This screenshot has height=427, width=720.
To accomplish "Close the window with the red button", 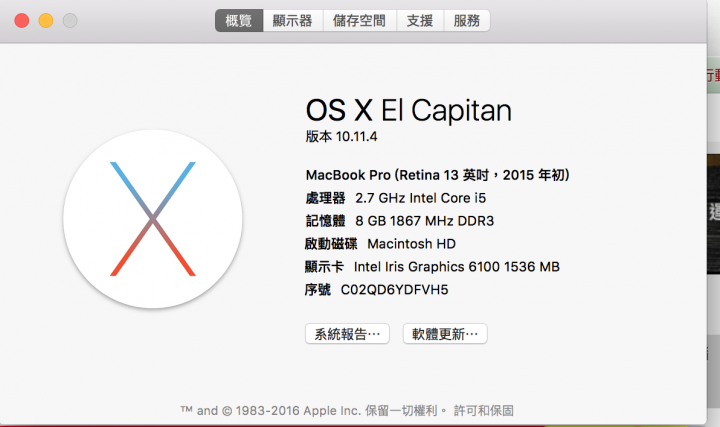I will pyautogui.click(x=22, y=21).
